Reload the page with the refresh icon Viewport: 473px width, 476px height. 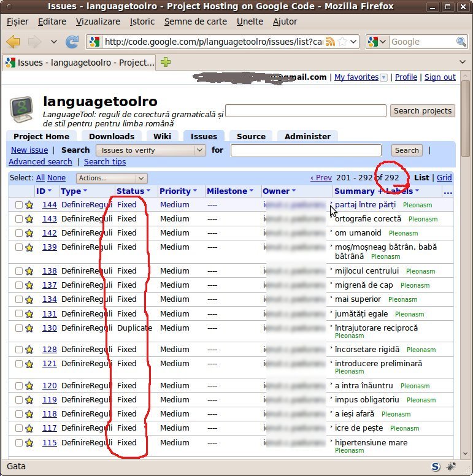[72, 42]
